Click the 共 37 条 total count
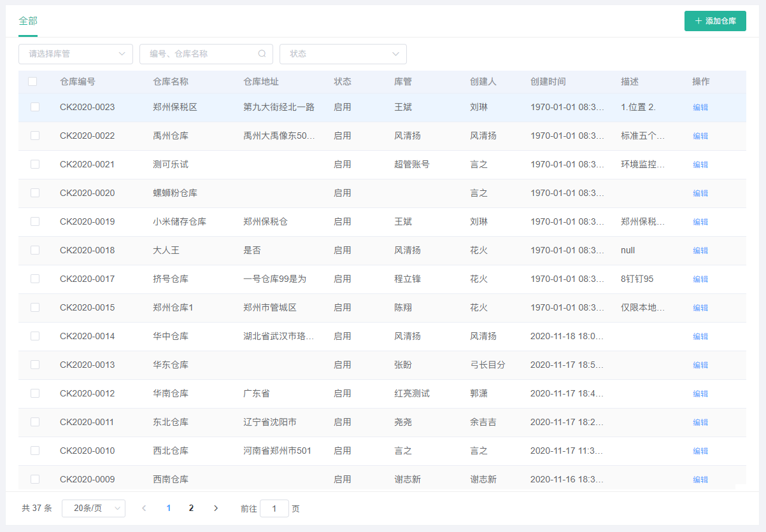Viewport: 766px width, 532px height. (x=37, y=508)
